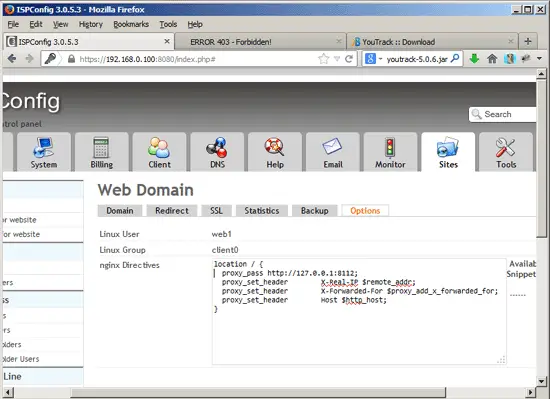Select the Statistics tab

tap(262, 211)
